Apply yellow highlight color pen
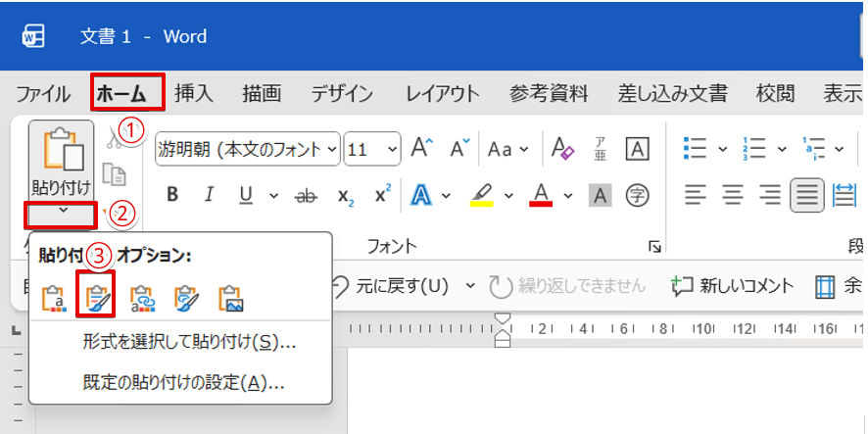This screenshot has width=868, height=434. (482, 195)
